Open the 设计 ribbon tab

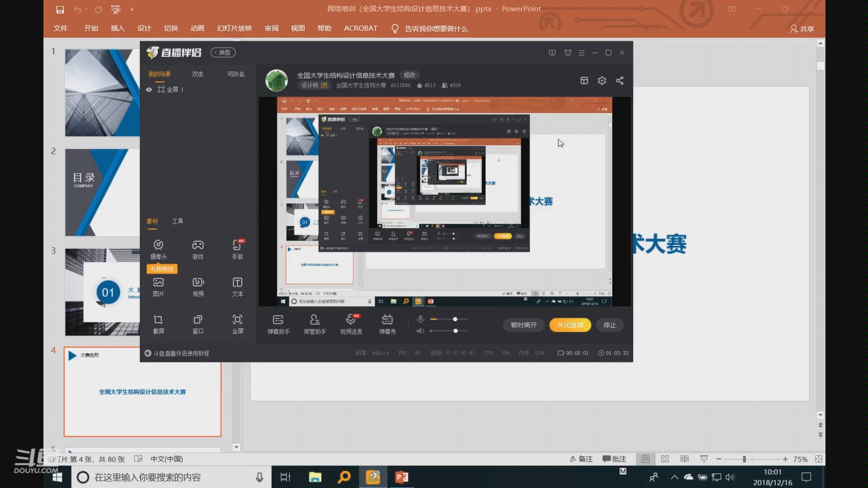click(x=144, y=28)
